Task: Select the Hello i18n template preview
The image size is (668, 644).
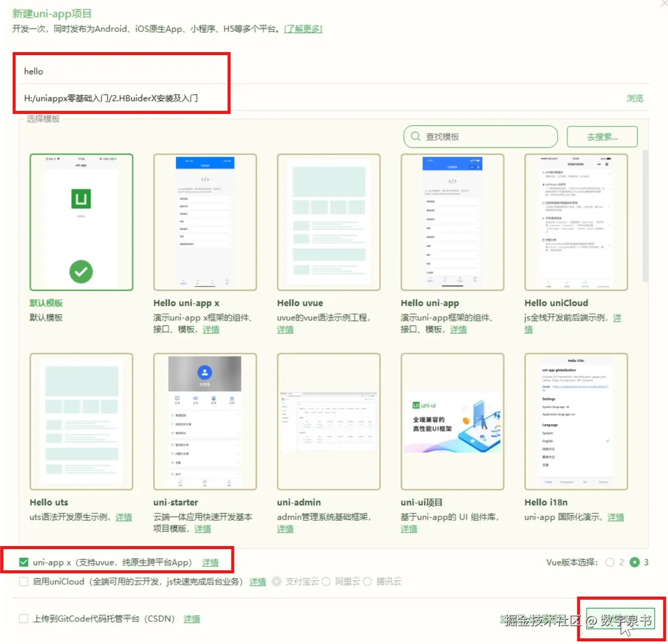Action: coord(576,420)
